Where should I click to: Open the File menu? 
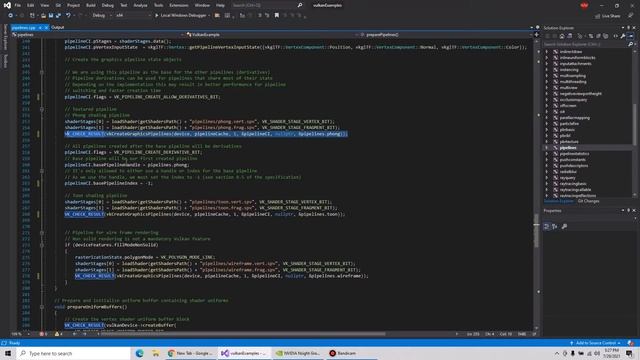18,5
